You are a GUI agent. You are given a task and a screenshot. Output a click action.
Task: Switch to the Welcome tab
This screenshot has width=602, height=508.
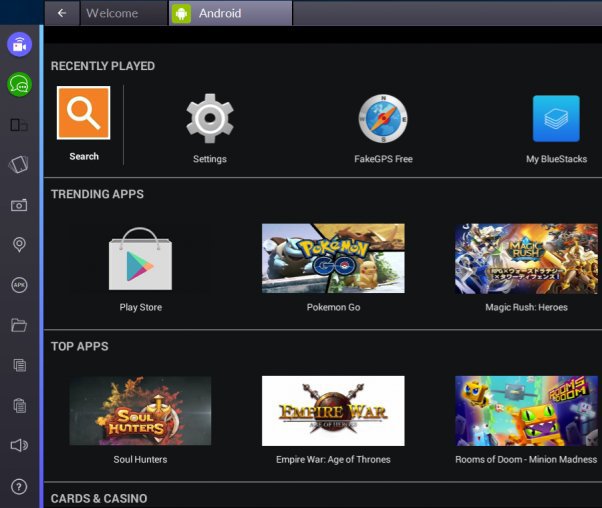124,13
